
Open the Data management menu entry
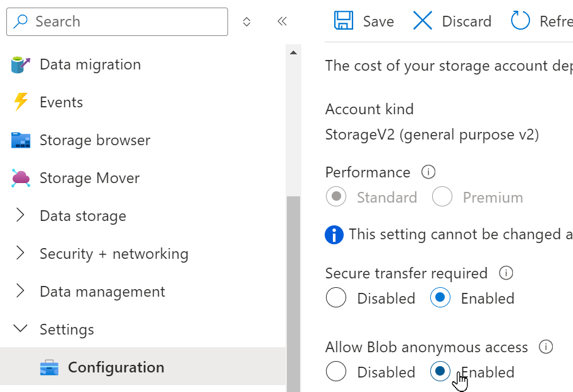(x=102, y=291)
